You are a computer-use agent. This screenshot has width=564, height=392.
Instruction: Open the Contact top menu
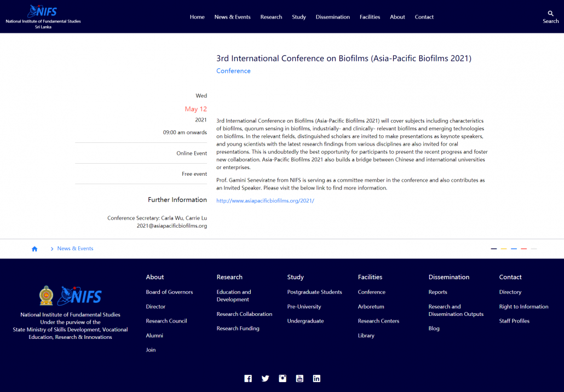coord(424,17)
